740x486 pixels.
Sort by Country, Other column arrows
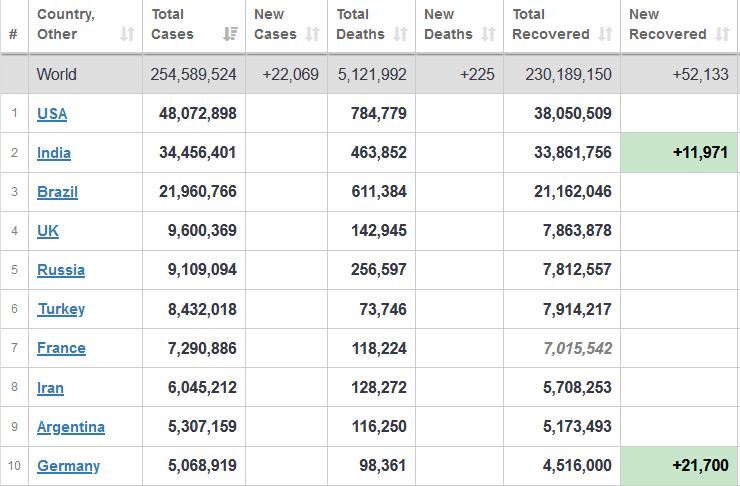click(x=127, y=34)
